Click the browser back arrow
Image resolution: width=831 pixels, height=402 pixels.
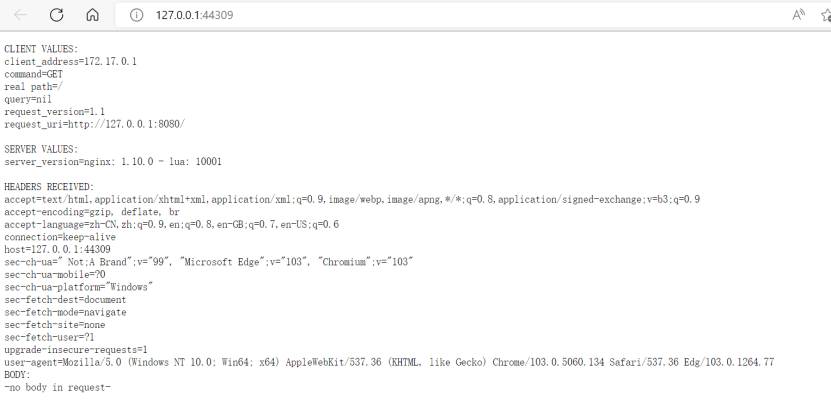point(21,15)
